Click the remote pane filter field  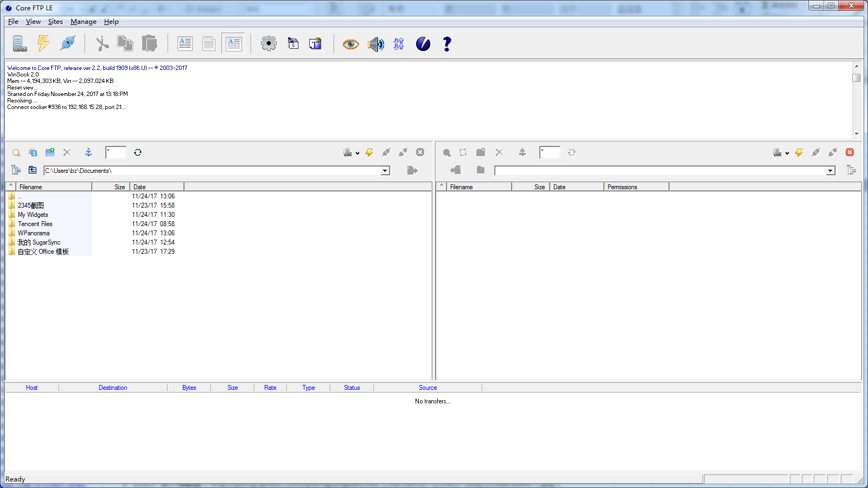(550, 152)
